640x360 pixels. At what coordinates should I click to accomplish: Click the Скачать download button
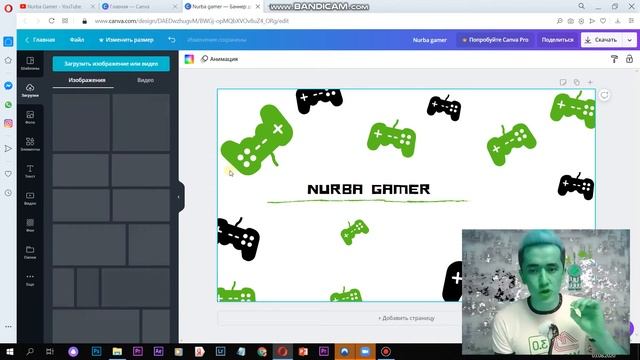[x=601, y=40]
